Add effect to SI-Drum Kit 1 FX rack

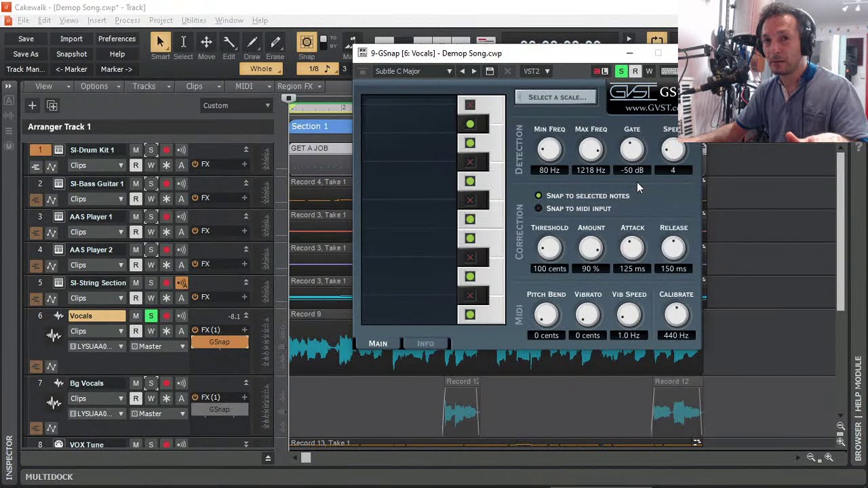tap(244, 164)
